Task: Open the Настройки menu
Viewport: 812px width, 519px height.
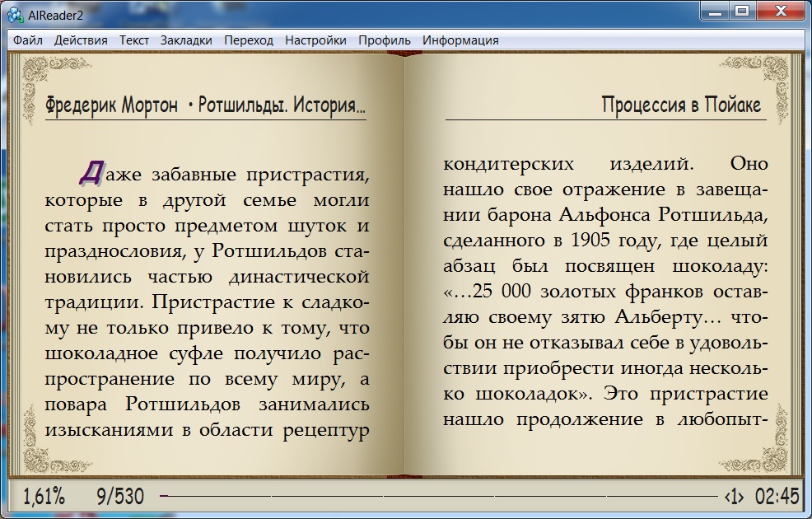Action: click(x=316, y=40)
